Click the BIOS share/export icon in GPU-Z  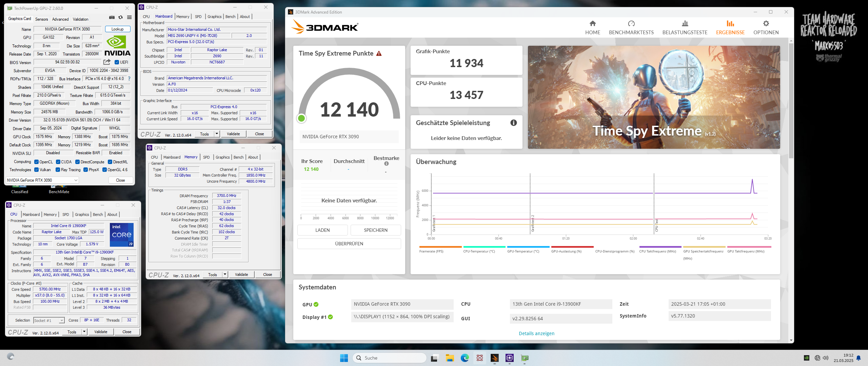tap(107, 62)
